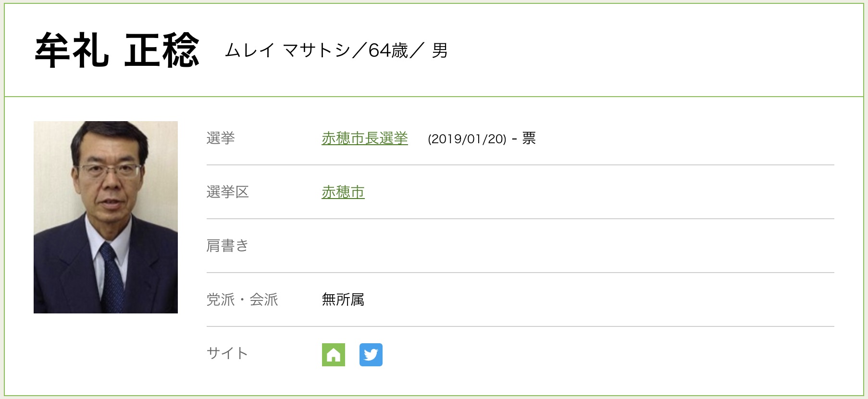Viewport: 868px width, 399px height.
Task: Select the katakana reading マサトシ
Action: (x=316, y=50)
